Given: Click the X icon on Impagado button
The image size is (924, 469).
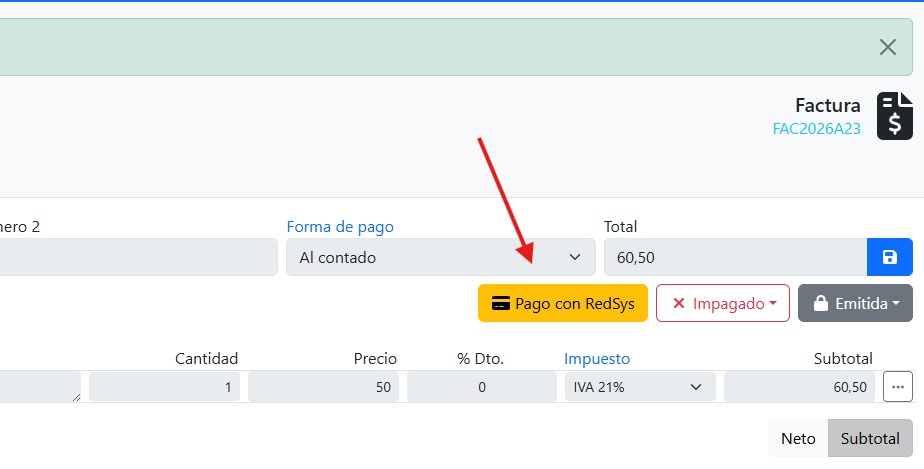Looking at the screenshot, I should click(679, 303).
